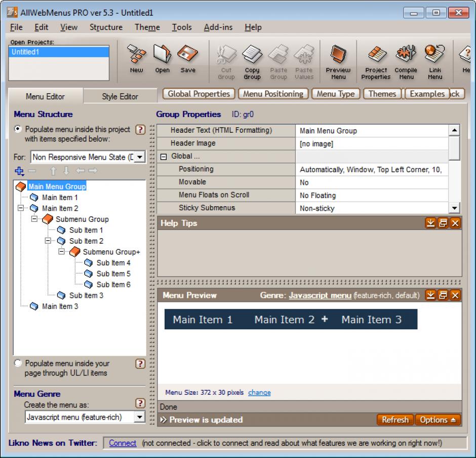476x458 pixels.
Task: Click the Global Properties button
Action: 199,94
